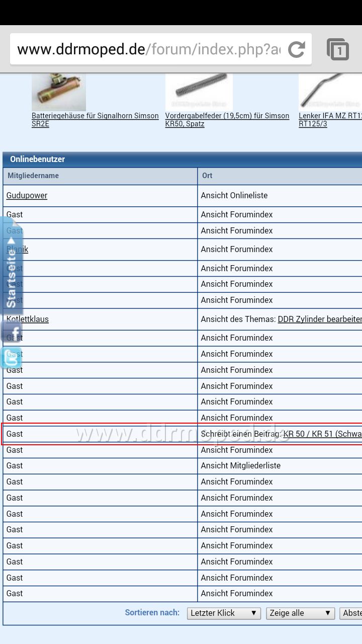
Task: Open the DDR Zylinder bearbeiten thread
Action: pos(319,319)
